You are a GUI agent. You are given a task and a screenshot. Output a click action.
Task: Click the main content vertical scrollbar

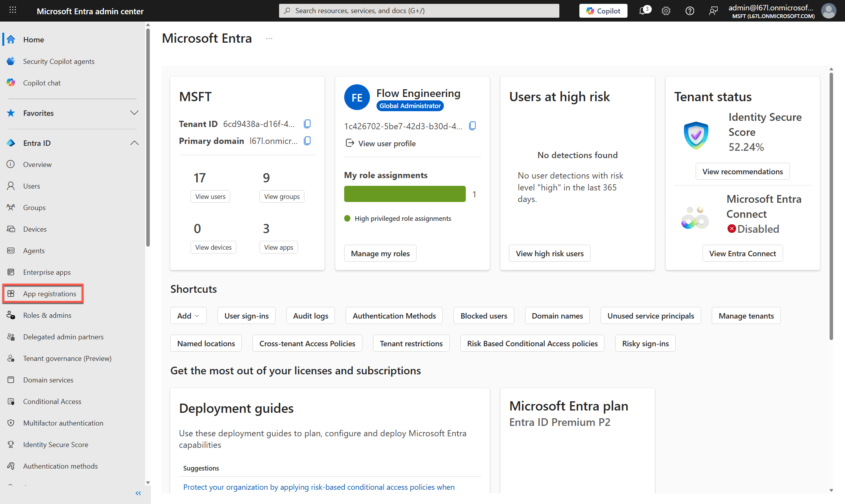[831, 206]
